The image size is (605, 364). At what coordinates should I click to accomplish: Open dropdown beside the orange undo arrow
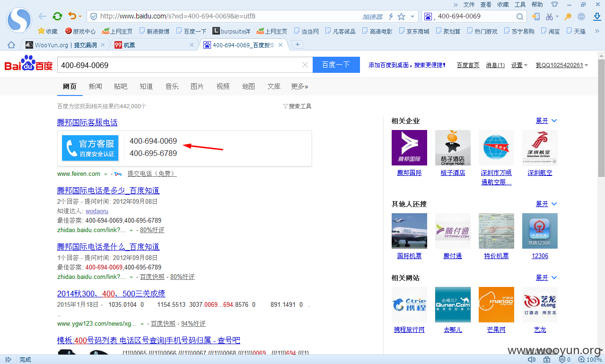pyautogui.click(x=80, y=17)
